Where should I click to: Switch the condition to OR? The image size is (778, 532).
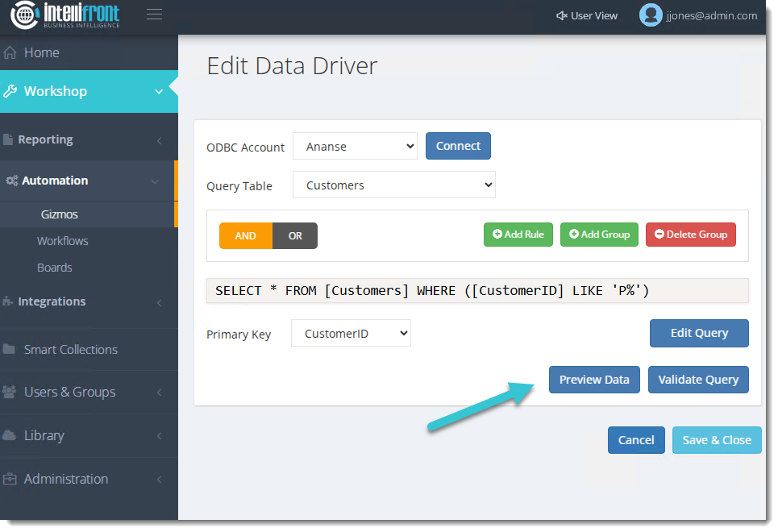point(295,236)
